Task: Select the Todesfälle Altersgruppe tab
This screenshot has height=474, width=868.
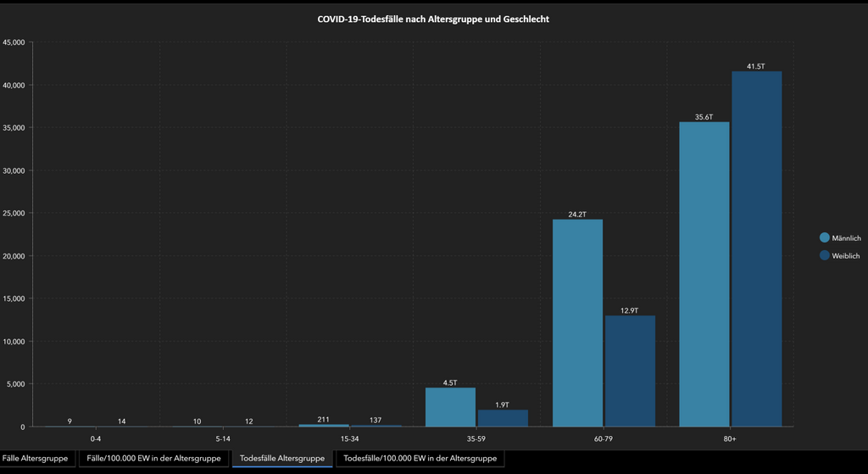Action: pos(282,459)
